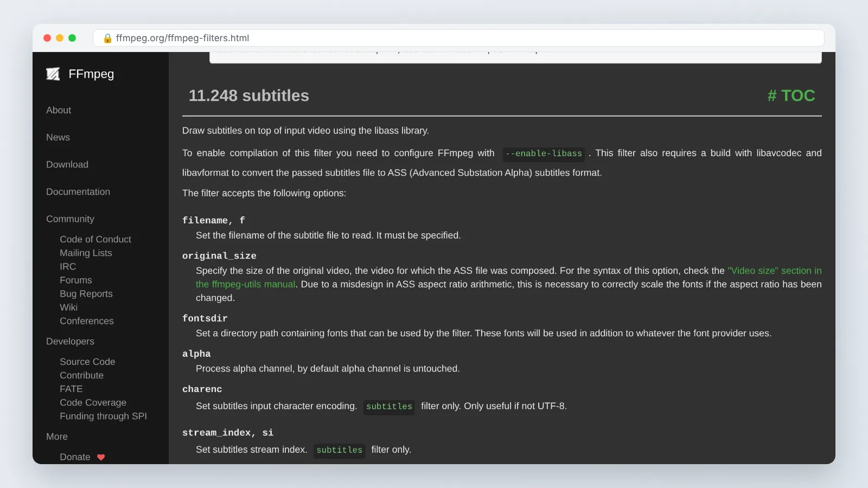Open the About page

pyautogui.click(x=59, y=110)
